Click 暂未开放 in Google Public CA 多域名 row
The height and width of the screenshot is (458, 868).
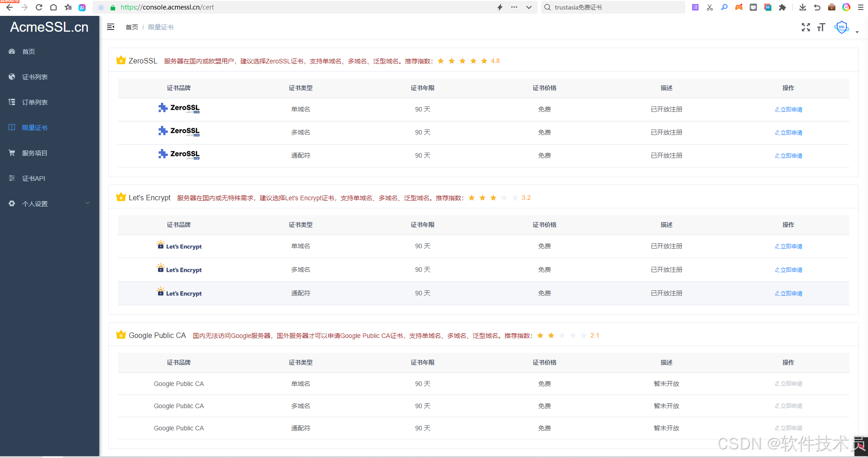pos(666,406)
